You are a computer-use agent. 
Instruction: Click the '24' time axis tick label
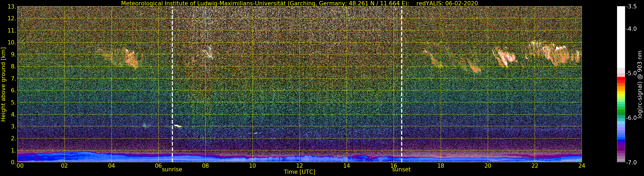[582, 166]
